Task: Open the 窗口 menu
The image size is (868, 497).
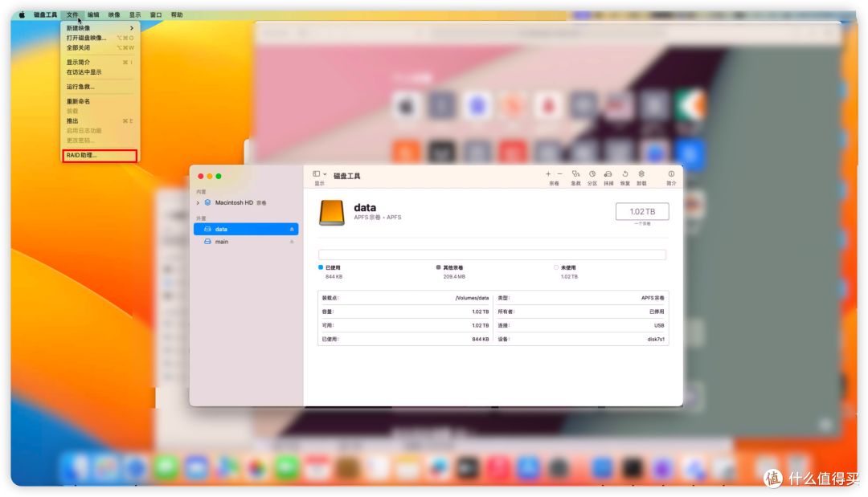Action: (156, 15)
